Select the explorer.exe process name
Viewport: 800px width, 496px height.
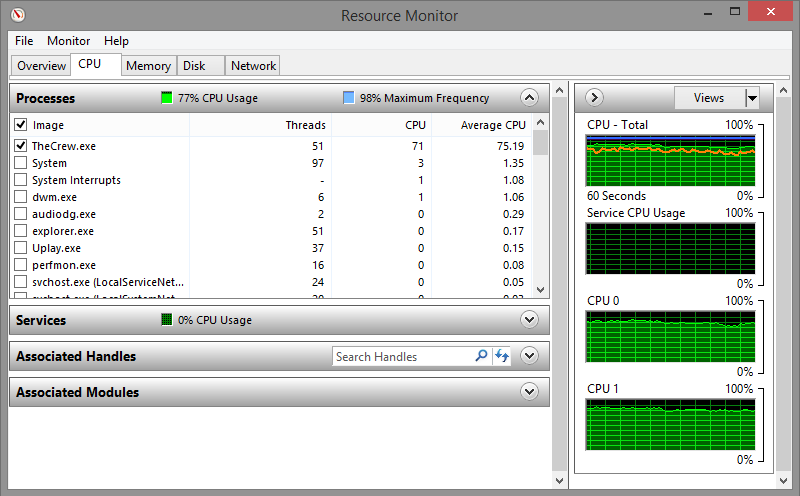point(63,231)
